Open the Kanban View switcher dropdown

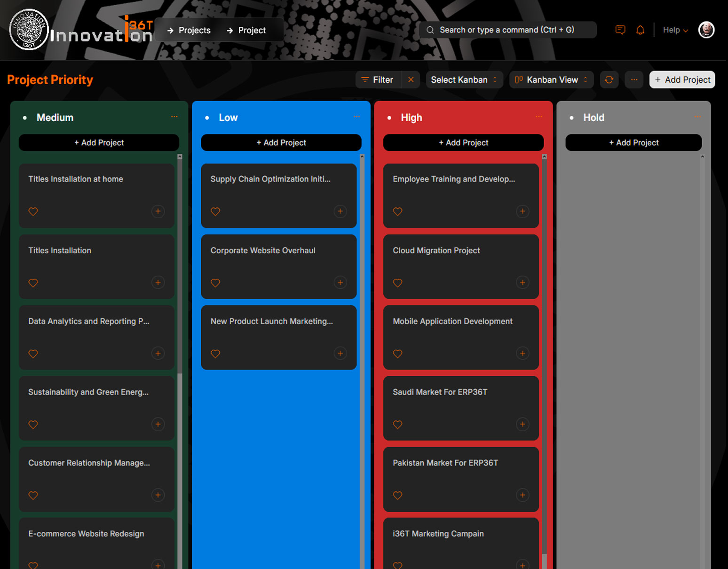[x=551, y=80]
